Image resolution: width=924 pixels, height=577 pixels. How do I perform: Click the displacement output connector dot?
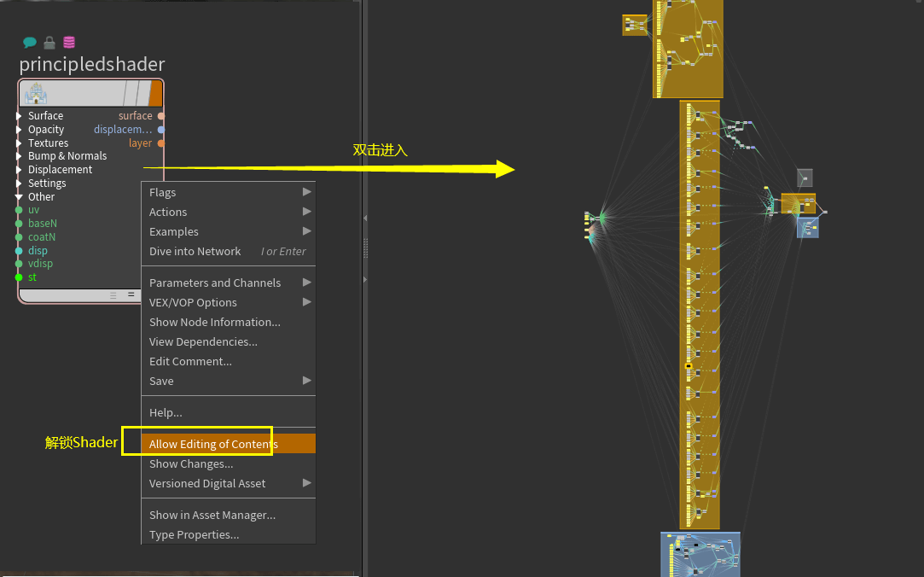[161, 130]
